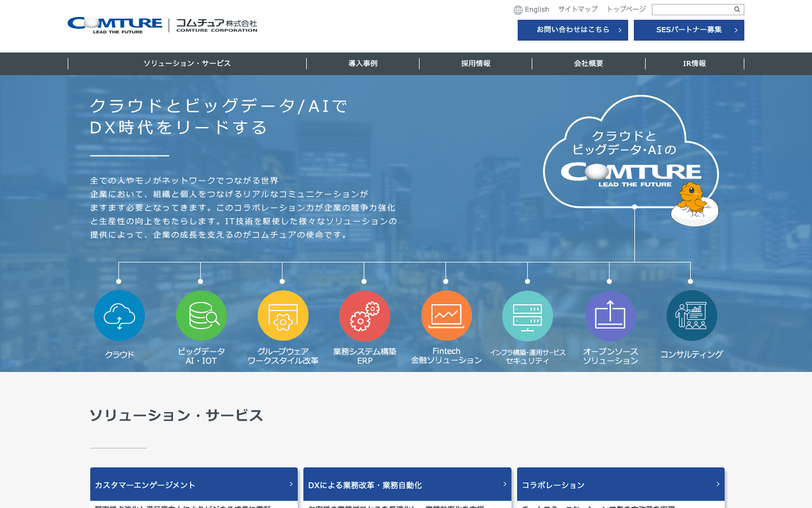This screenshot has width=812, height=508.
Task: Click the arrow on お問い合わせはこちら button
Action: [620, 30]
